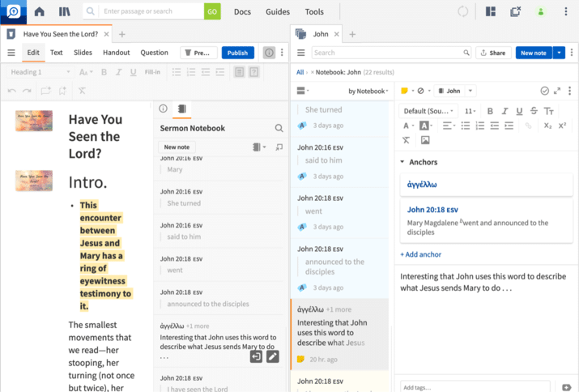
Task: Go to the Home page icon
Action: tap(39, 11)
